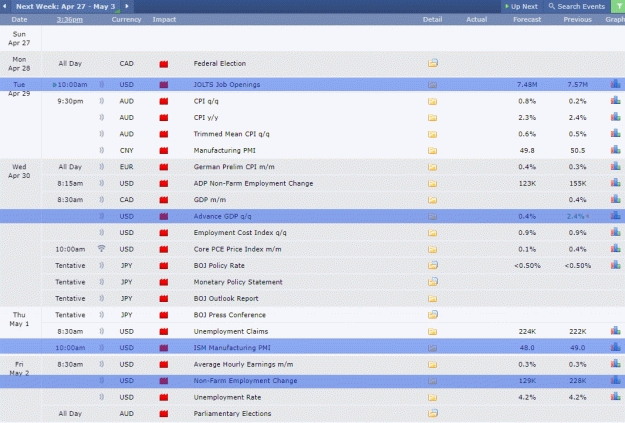Click red impact icon for Federal Election
Image resolution: width=625 pixels, height=423 pixels.
[163, 64]
